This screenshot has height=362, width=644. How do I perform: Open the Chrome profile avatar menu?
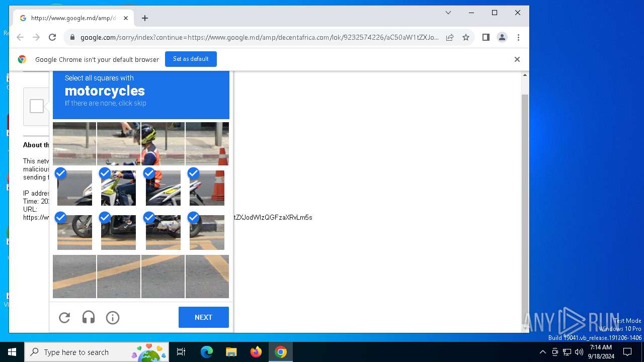[x=502, y=37]
